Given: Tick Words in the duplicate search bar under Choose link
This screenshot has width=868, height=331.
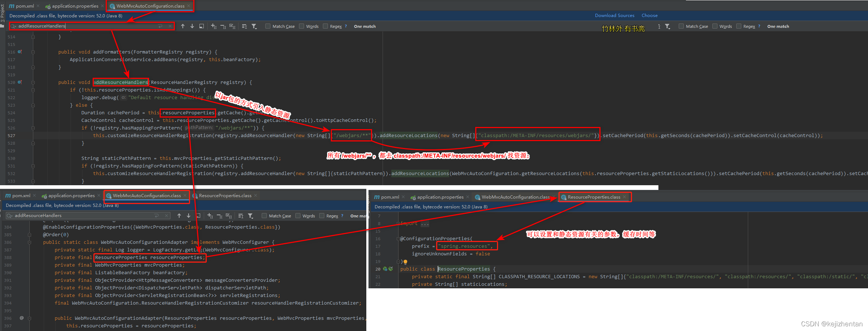Looking at the screenshot, I should click(x=715, y=26).
